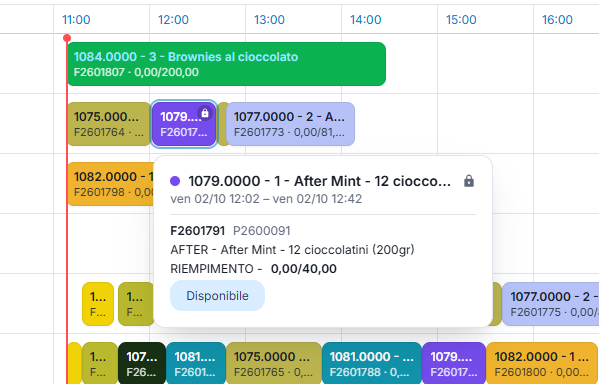Click the 12:00 time header
Screen dimensions: 599x384
[173, 19]
